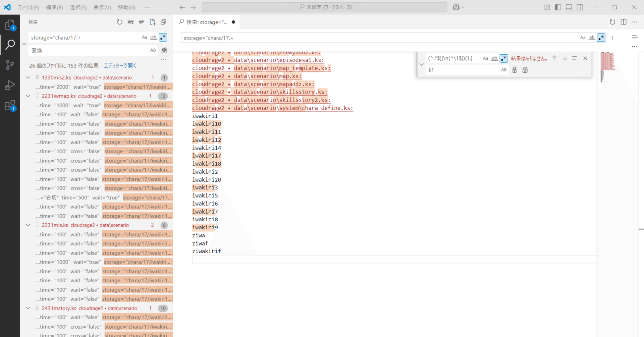The width and height of the screenshot is (644, 337).
Task: Toggle regex in search editor
Action: pos(601,38)
